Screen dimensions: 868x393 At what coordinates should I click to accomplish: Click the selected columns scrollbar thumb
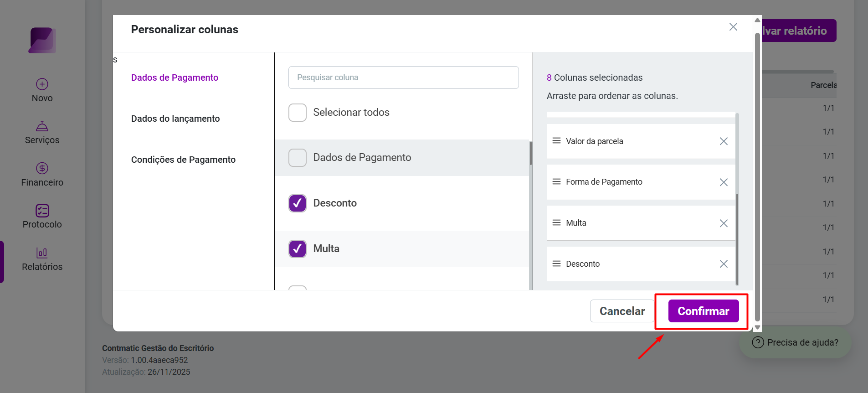(737, 239)
